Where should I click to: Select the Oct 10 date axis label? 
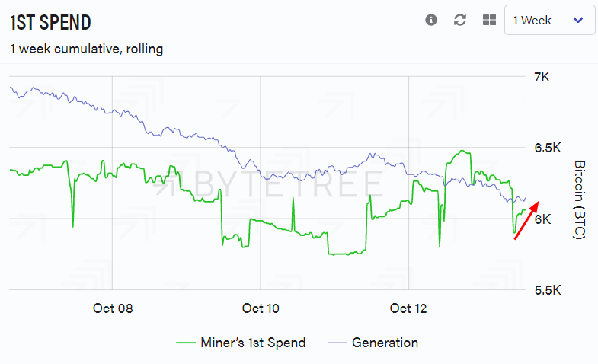[261, 308]
